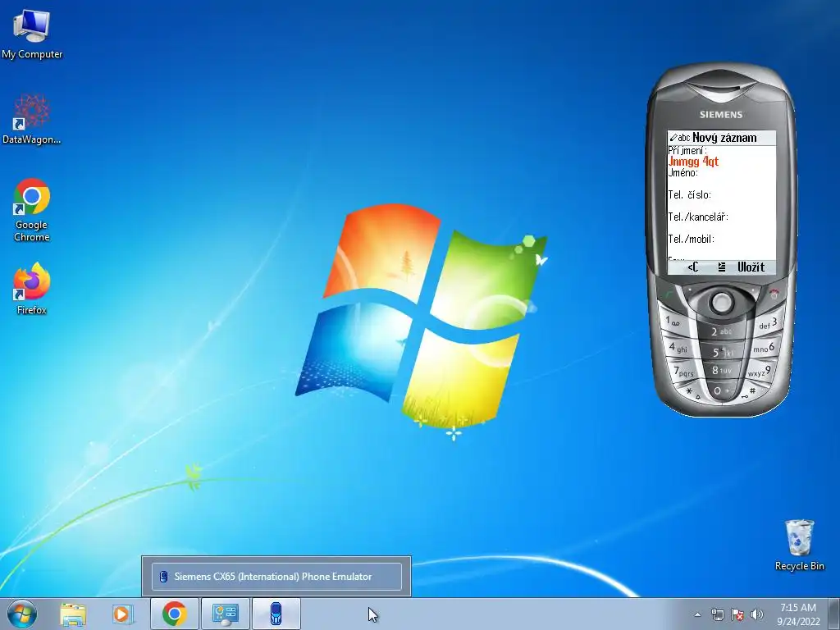Open the Control Panel taskbar button
Viewport: 840px width, 630px height.
click(x=225, y=614)
